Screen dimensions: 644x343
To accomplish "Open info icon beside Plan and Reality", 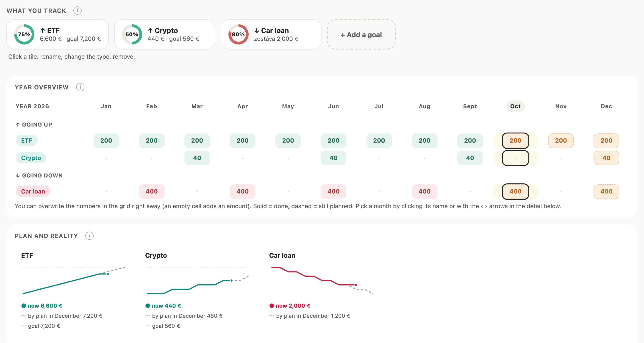I will coord(89,236).
